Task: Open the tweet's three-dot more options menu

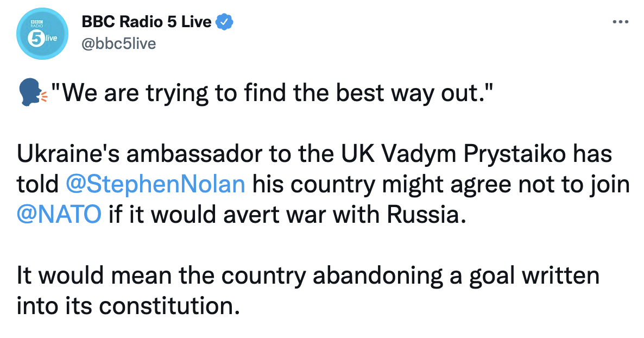Action: click(x=620, y=22)
